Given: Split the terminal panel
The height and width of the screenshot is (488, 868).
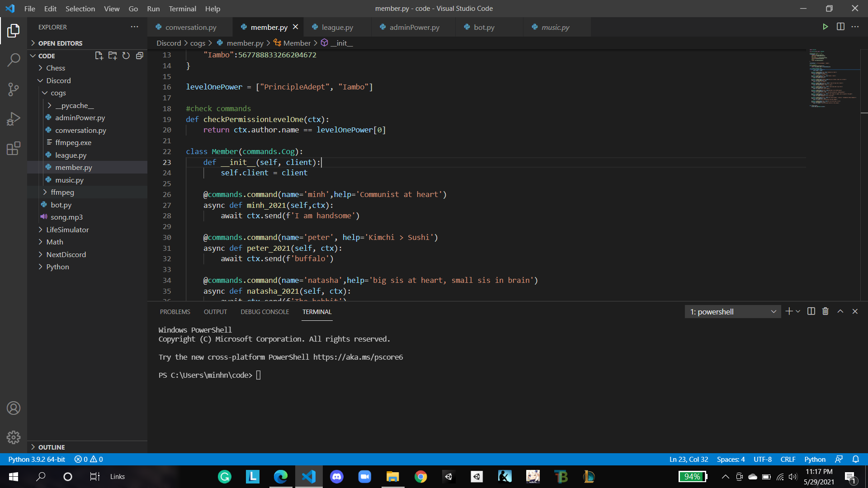Looking at the screenshot, I should [x=811, y=311].
